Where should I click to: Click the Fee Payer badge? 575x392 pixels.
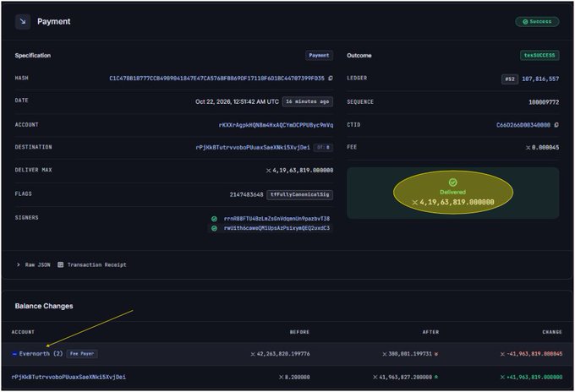(x=82, y=354)
